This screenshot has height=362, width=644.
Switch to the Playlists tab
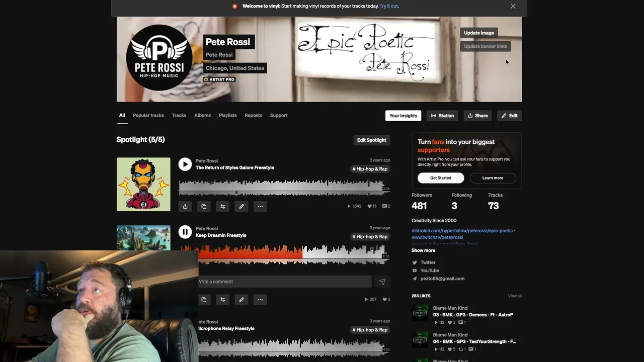click(227, 116)
